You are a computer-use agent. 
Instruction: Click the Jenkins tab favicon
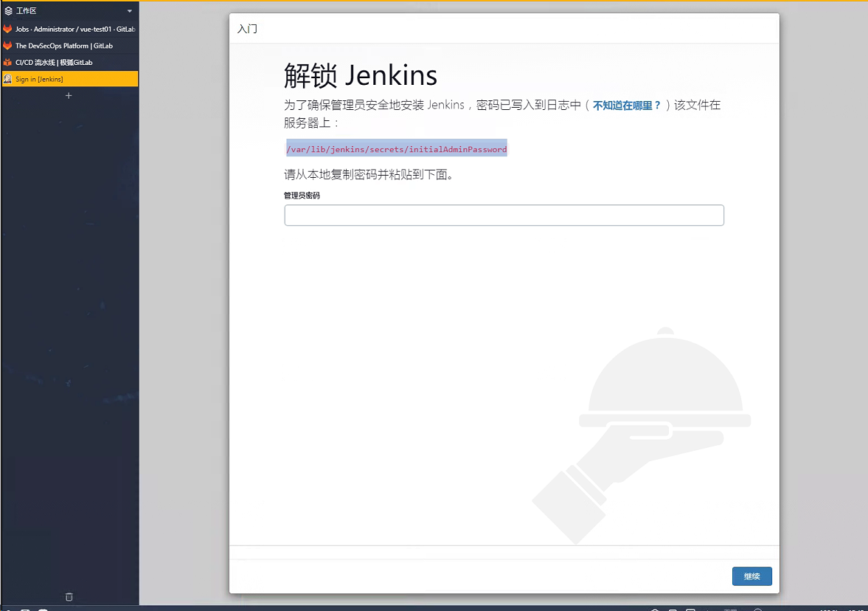[8, 79]
